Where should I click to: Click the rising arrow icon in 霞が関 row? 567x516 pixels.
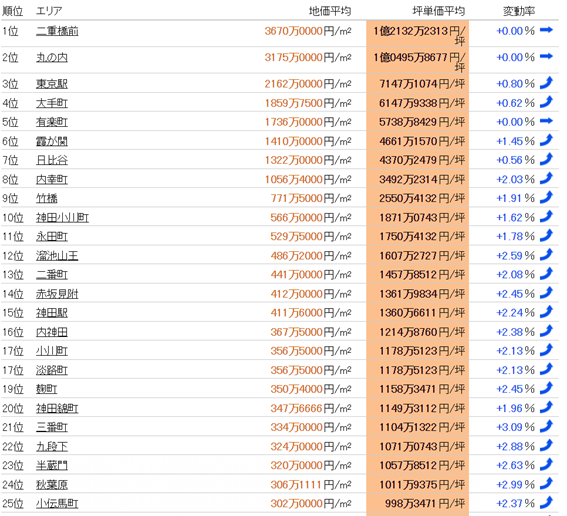(x=546, y=140)
